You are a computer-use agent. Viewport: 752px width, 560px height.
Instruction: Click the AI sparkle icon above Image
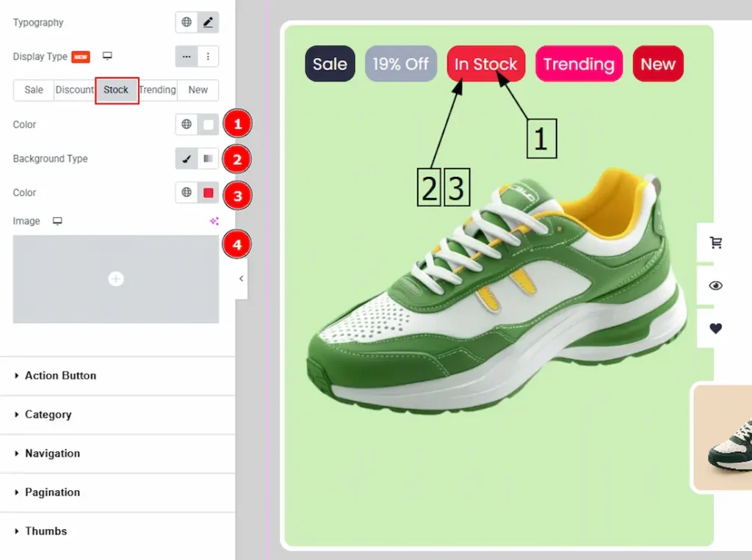coord(214,221)
